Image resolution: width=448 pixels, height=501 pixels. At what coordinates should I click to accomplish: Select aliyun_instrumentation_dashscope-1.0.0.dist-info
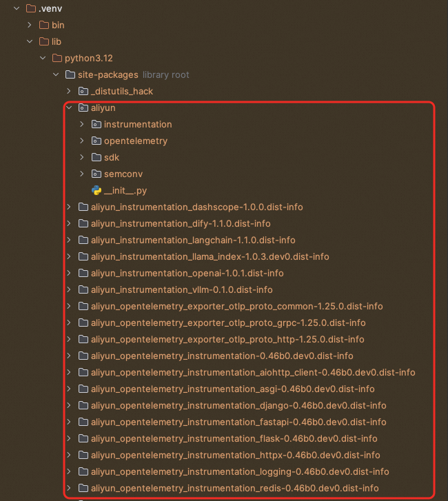[x=197, y=207]
